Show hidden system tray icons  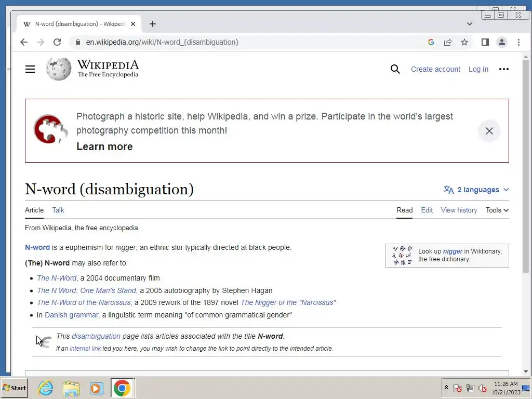[x=446, y=388]
